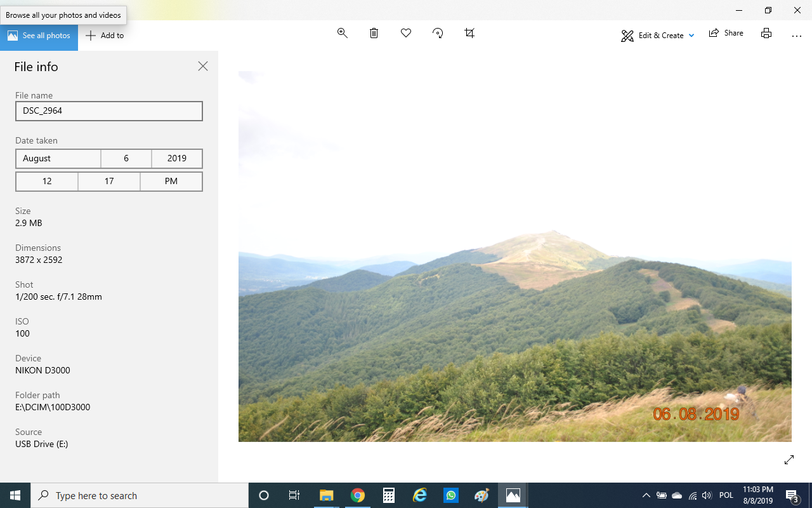This screenshot has height=508, width=812.
Task: Open the 2019 year selector
Action: [177, 158]
